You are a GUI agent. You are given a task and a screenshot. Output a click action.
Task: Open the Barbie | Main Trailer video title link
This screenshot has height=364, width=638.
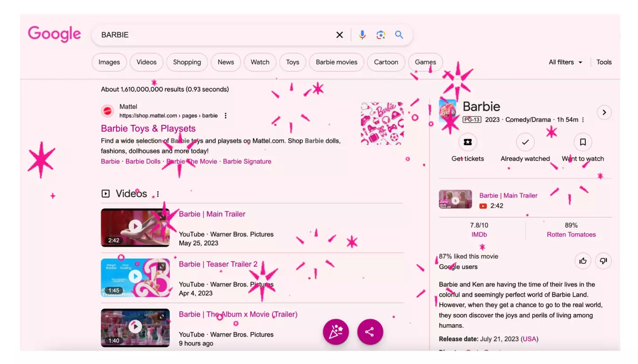[x=212, y=214]
